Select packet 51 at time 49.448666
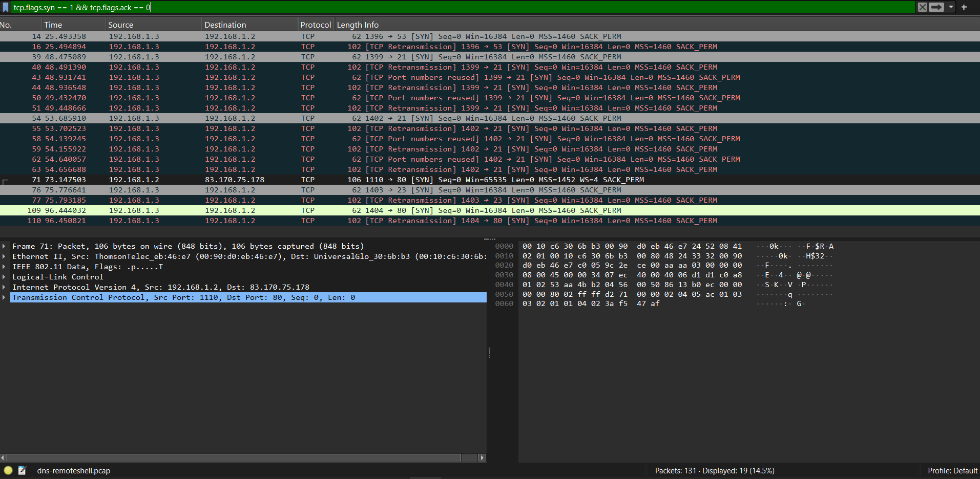 click(490, 108)
